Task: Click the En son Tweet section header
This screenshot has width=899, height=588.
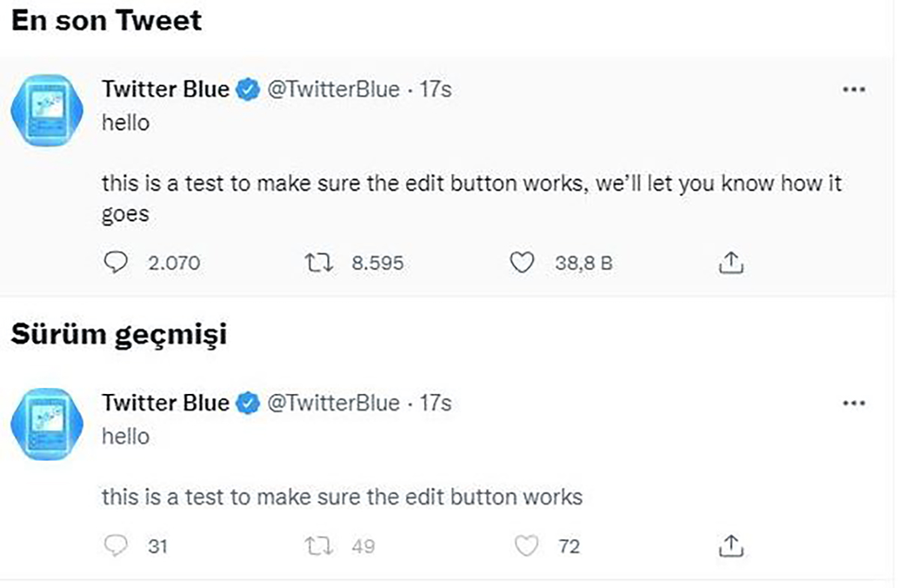Action: pos(106,20)
